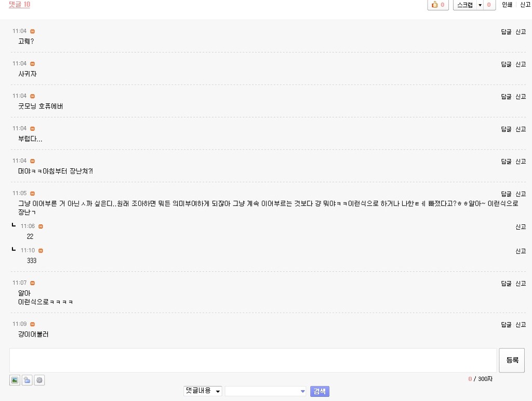Click the comment text '고퀘?'

[26, 42]
